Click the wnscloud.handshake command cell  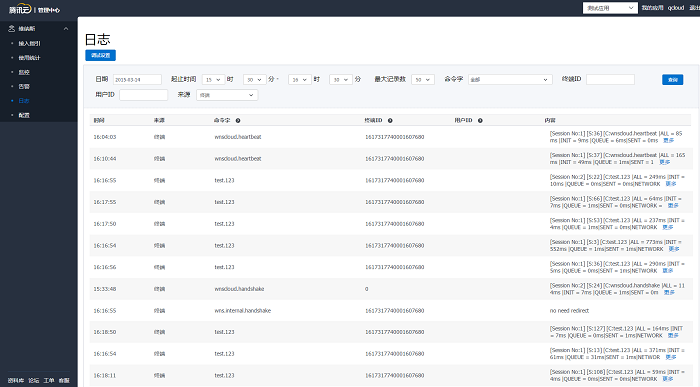click(x=239, y=289)
